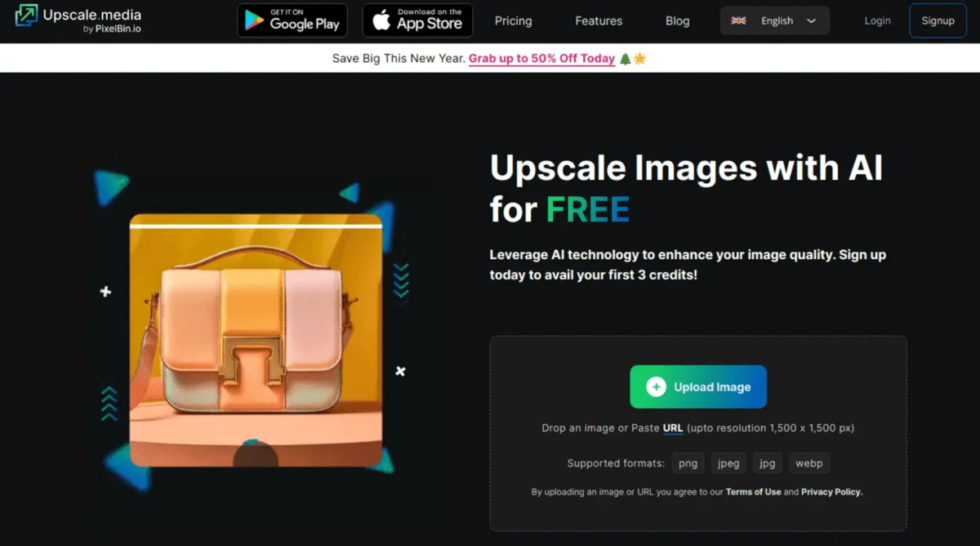Click the Signup button

[x=938, y=21]
